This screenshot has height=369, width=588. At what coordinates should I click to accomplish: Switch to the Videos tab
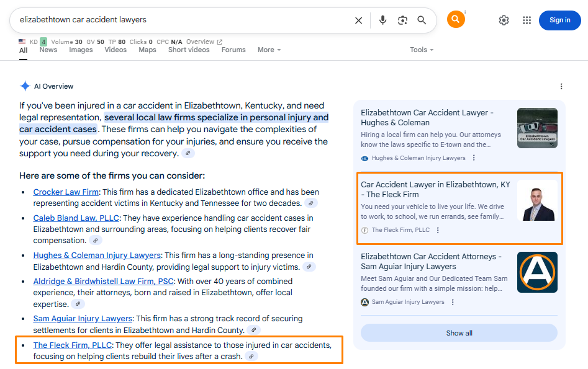[115, 50]
